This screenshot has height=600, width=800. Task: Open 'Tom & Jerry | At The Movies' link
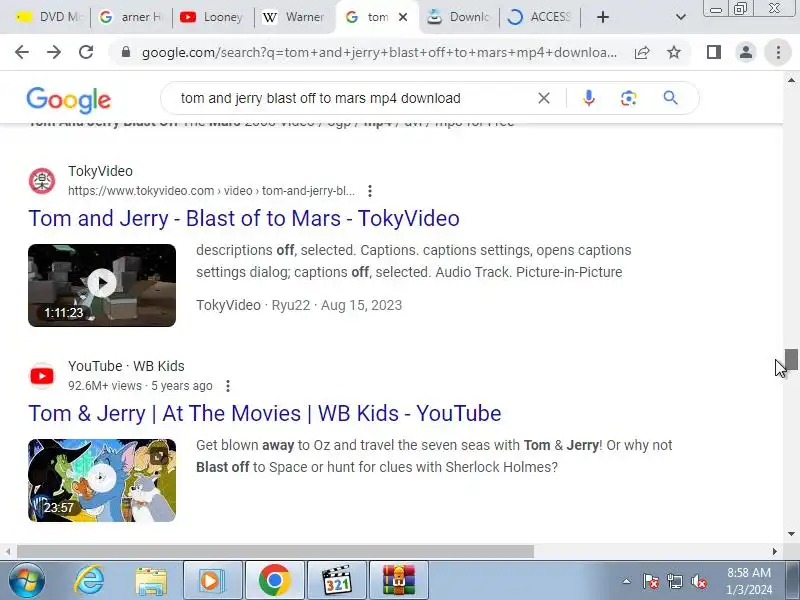point(265,413)
